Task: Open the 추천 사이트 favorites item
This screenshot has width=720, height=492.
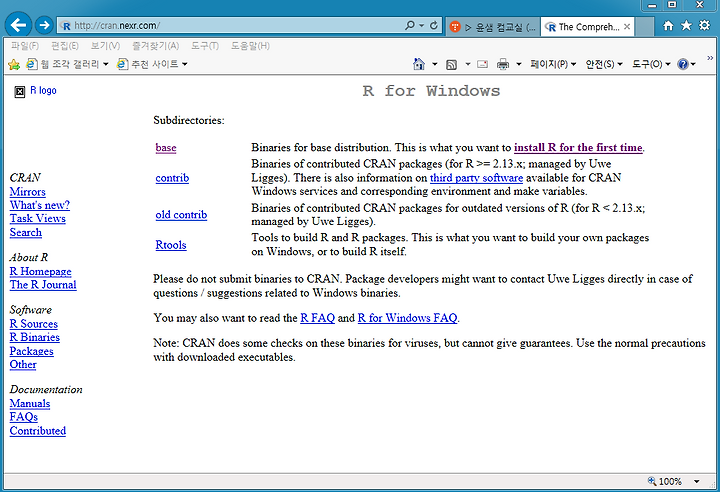Action: tap(152, 64)
